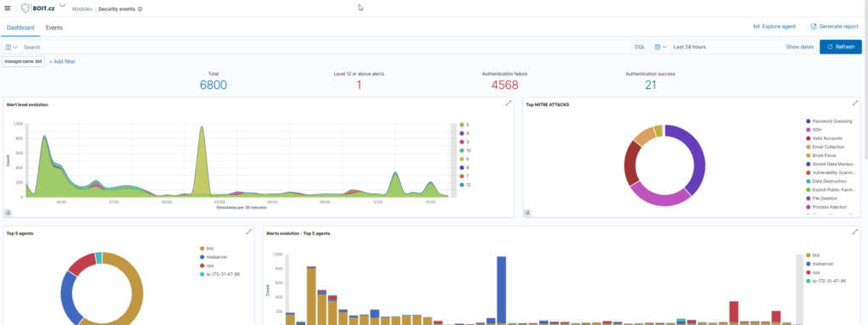
Task: Select File Deletion in MITRE legend
Action: pos(821,198)
